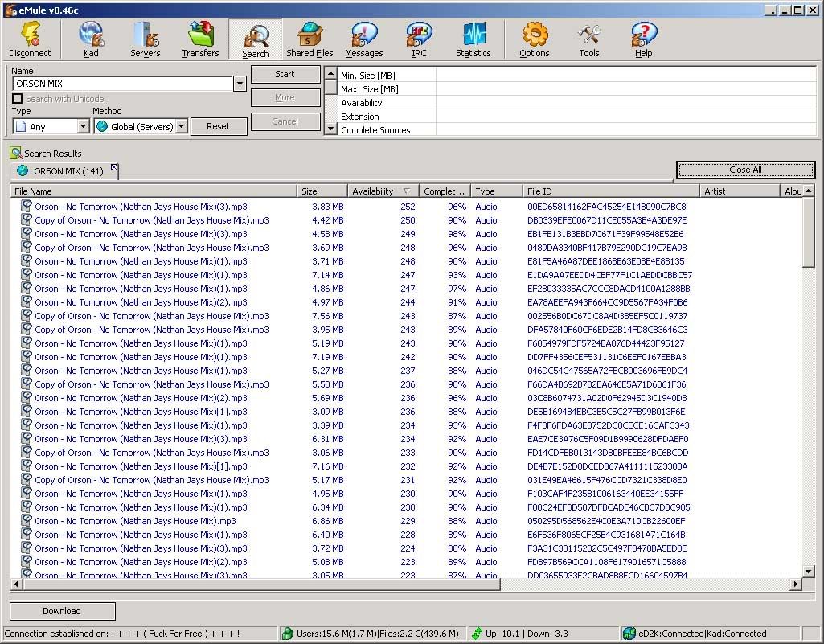Click globe icon on ORSON MIX tab

[x=23, y=170]
